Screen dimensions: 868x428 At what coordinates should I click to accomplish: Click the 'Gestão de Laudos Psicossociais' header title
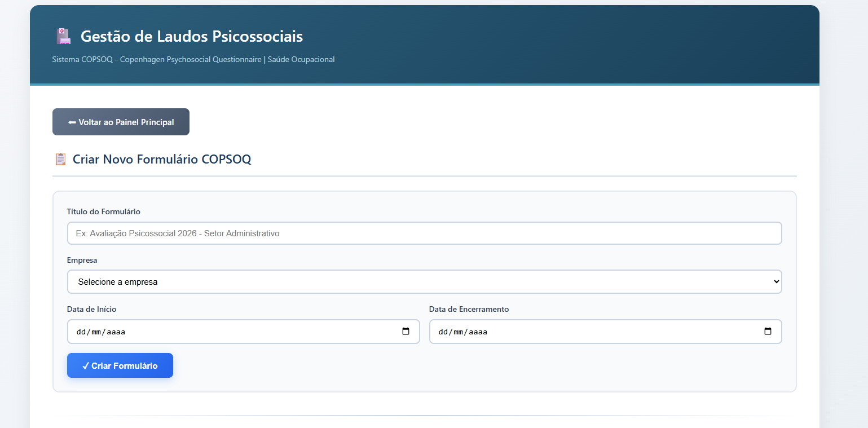click(192, 37)
